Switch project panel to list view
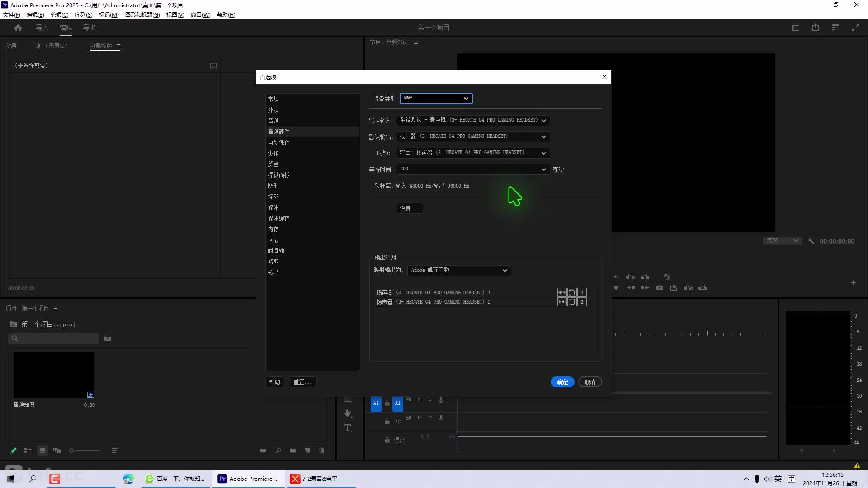The image size is (868, 488). 28,450
